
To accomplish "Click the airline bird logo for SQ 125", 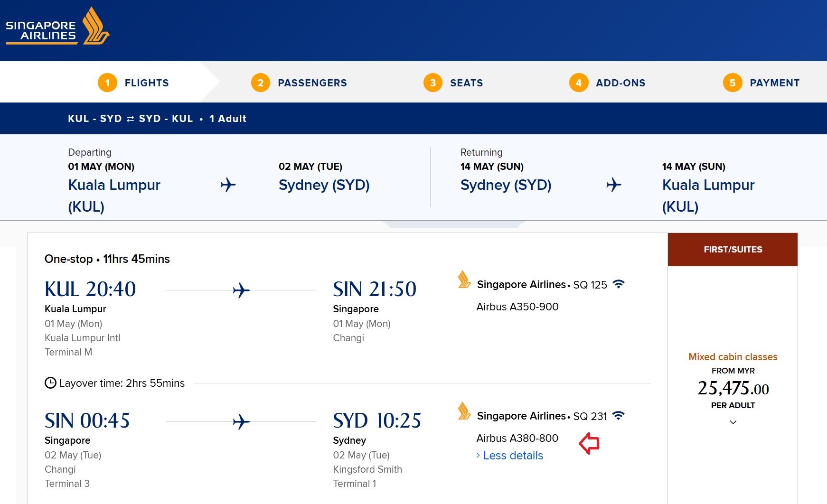I will (464, 280).
